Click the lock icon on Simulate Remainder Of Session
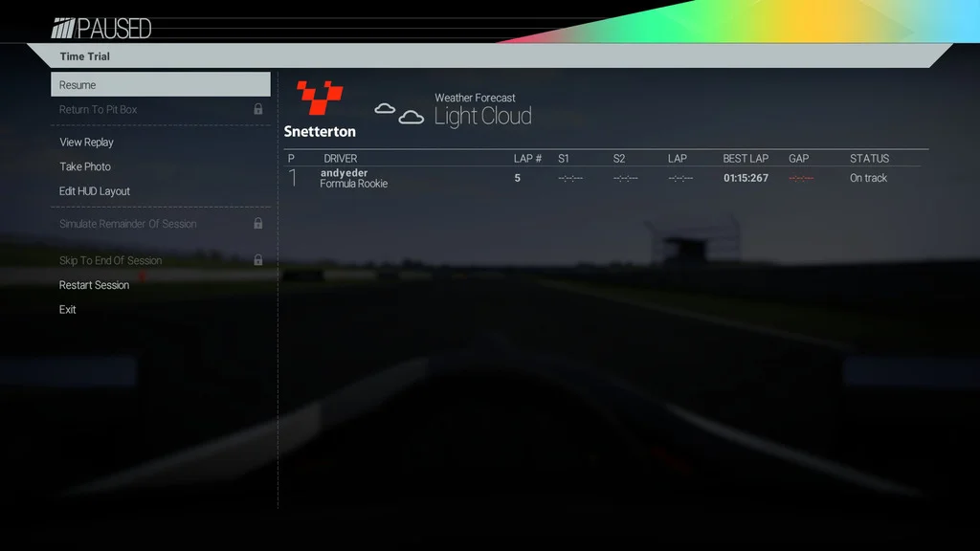Viewport: 980px width, 551px height. point(258,224)
